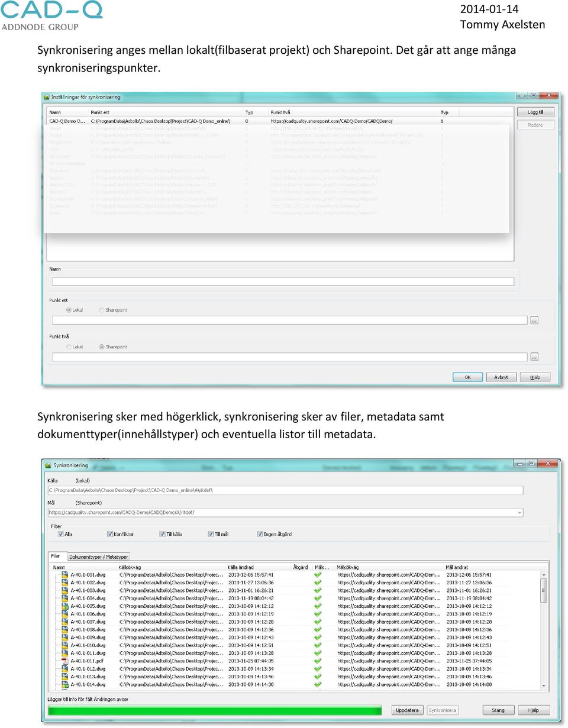Cancel settings with Avbryt button
Screen dimensions: 568x728
tap(501, 377)
